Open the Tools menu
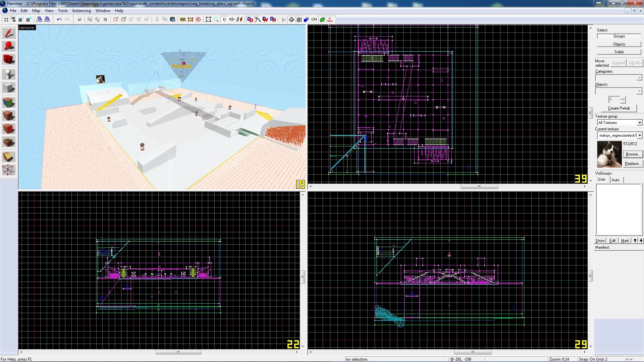Image resolution: width=644 pixels, height=362 pixels. click(63, 10)
